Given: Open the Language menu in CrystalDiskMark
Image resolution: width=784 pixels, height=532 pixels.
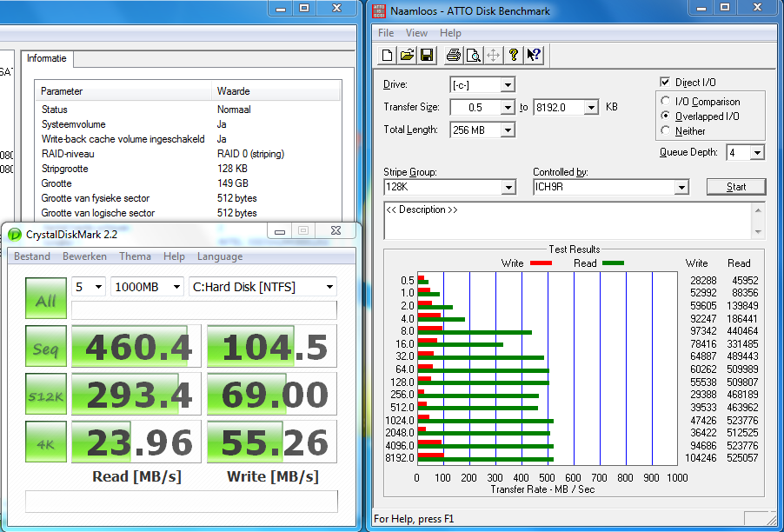Looking at the screenshot, I should pyautogui.click(x=220, y=256).
